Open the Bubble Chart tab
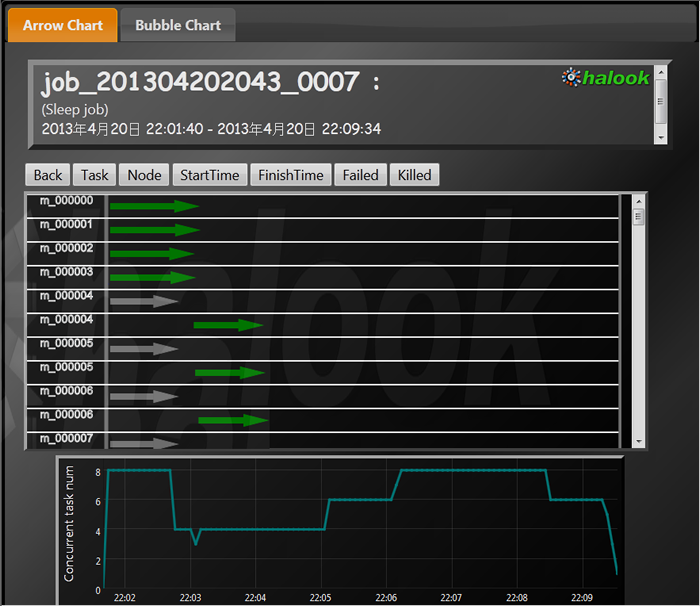The image size is (700, 606). click(178, 25)
